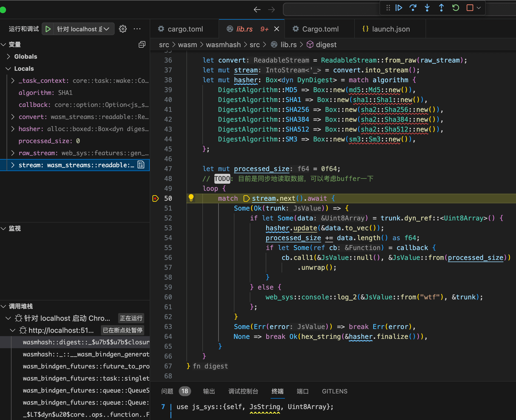The image size is (516, 420).
Task: Restart the debug session
Action: click(456, 8)
